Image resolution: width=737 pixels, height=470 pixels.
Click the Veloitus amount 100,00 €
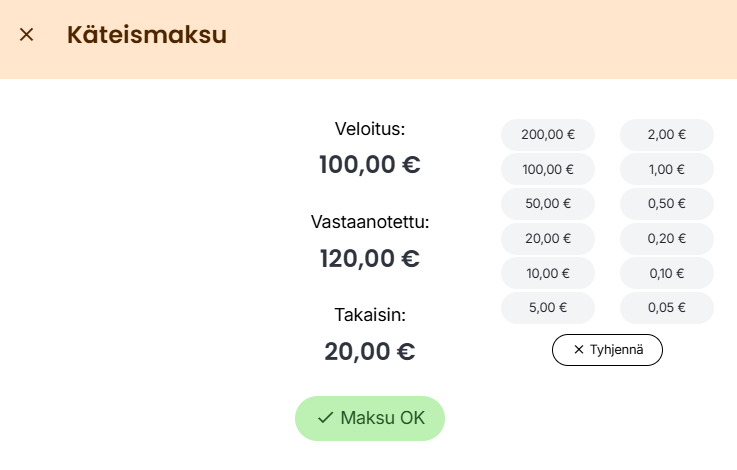pyautogui.click(x=369, y=165)
